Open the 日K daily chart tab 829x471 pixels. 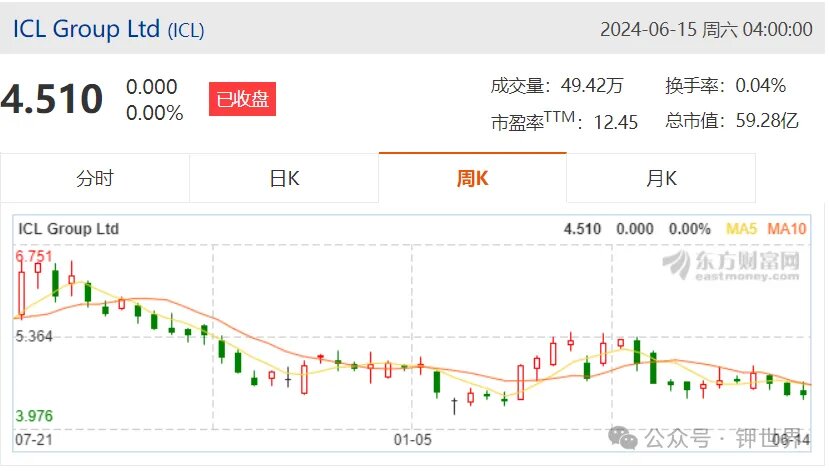coord(284,179)
